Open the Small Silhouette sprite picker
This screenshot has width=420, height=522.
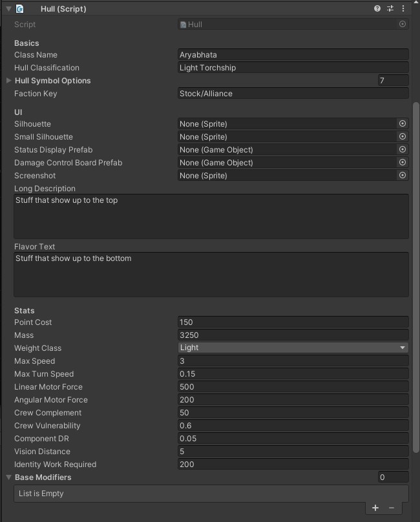(403, 137)
